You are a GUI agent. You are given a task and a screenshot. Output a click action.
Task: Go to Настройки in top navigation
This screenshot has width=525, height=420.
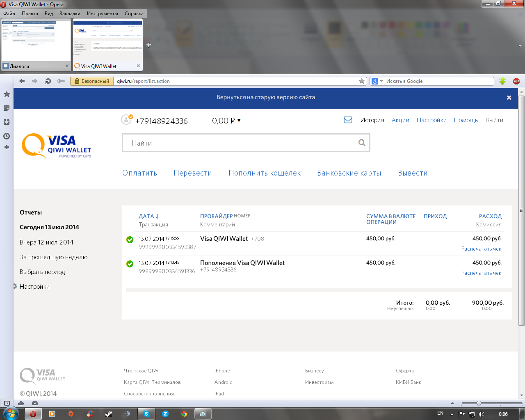pos(431,120)
